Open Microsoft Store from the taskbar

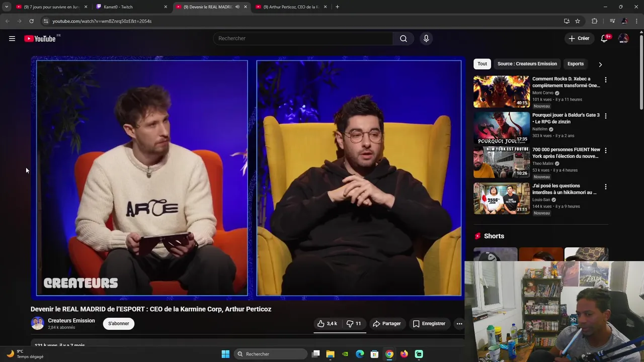coord(374,354)
